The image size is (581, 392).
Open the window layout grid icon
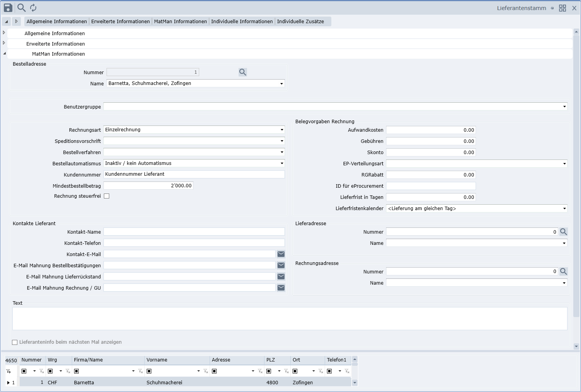tap(562, 8)
